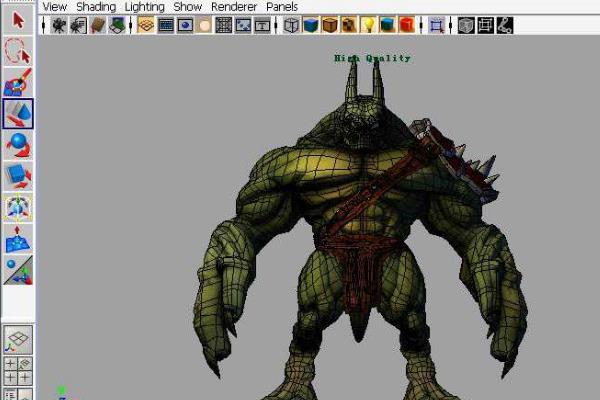Choose the Lasso Select tool
The height and width of the screenshot is (400, 600).
click(18, 51)
